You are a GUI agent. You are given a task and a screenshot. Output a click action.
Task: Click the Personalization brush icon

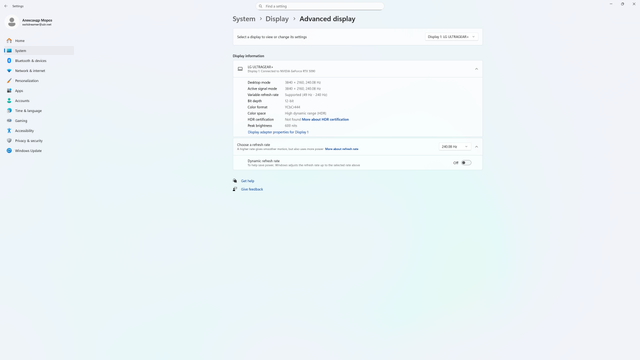[x=9, y=80]
